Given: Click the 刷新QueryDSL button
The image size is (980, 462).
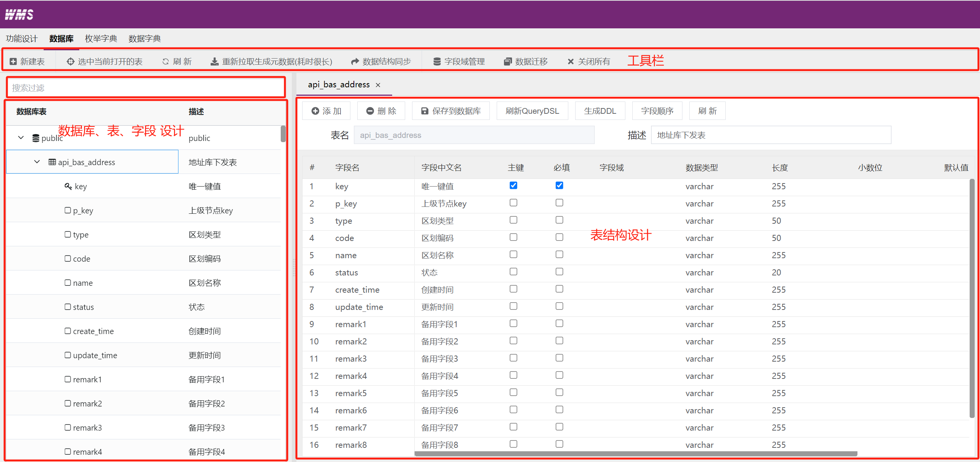Looking at the screenshot, I should coord(532,111).
